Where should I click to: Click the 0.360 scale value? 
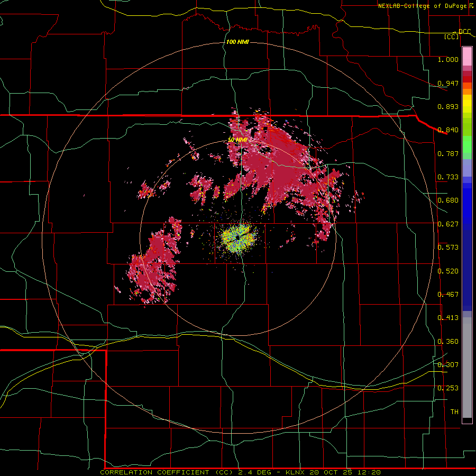pos(448,342)
